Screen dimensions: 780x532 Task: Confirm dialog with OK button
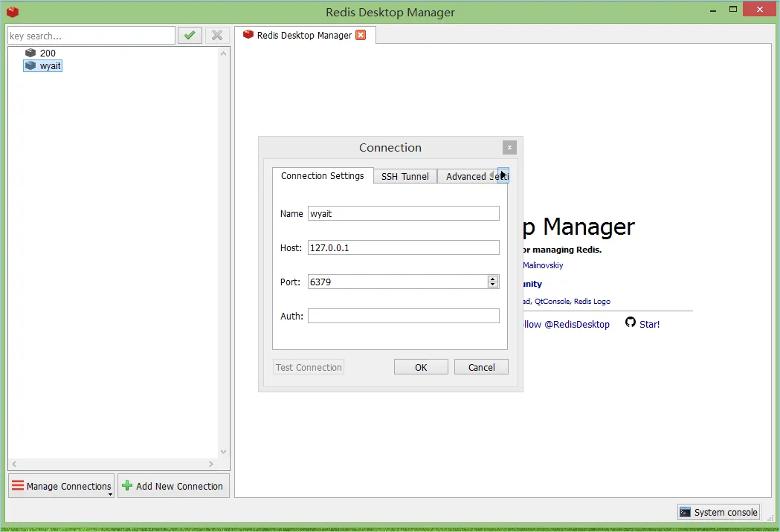421,367
